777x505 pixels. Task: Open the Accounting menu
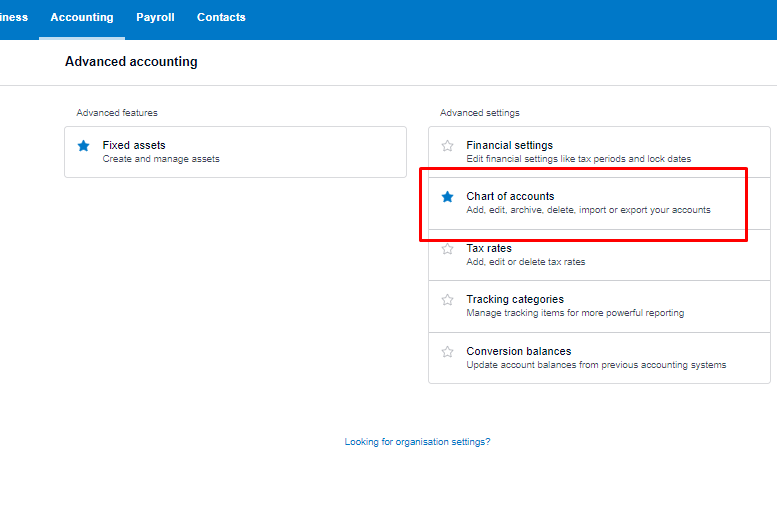(82, 17)
